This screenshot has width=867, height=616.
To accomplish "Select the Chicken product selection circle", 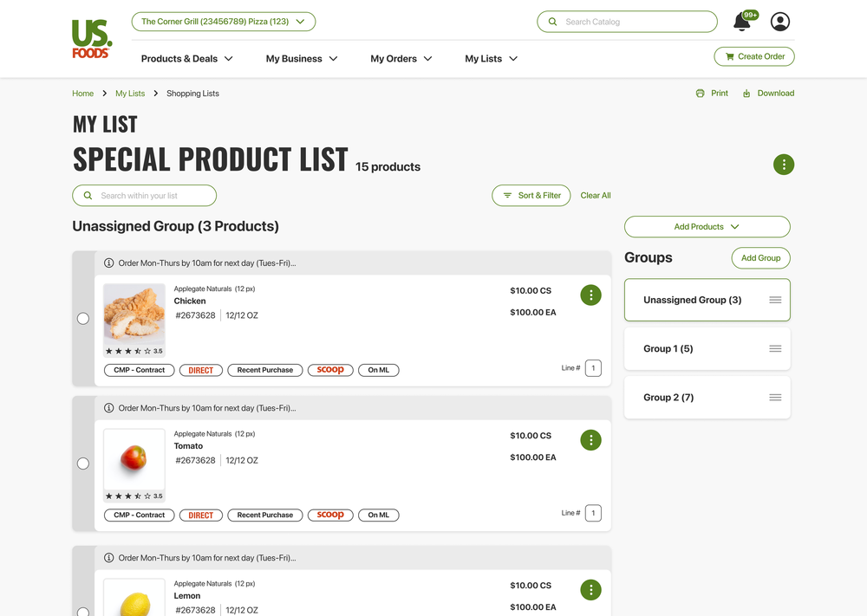I will point(83,318).
